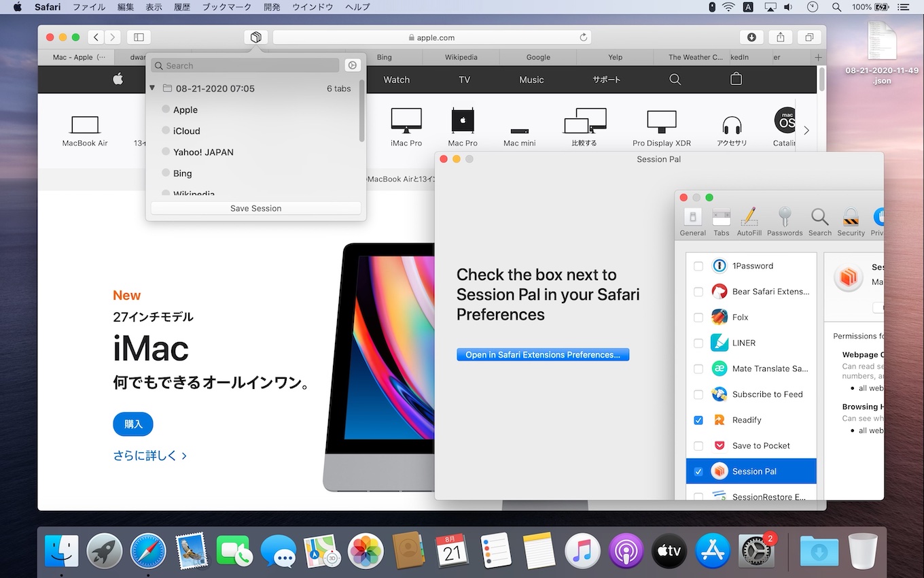924x578 pixels.
Task: Add a new Safari tab with plus button
Action: (x=819, y=57)
